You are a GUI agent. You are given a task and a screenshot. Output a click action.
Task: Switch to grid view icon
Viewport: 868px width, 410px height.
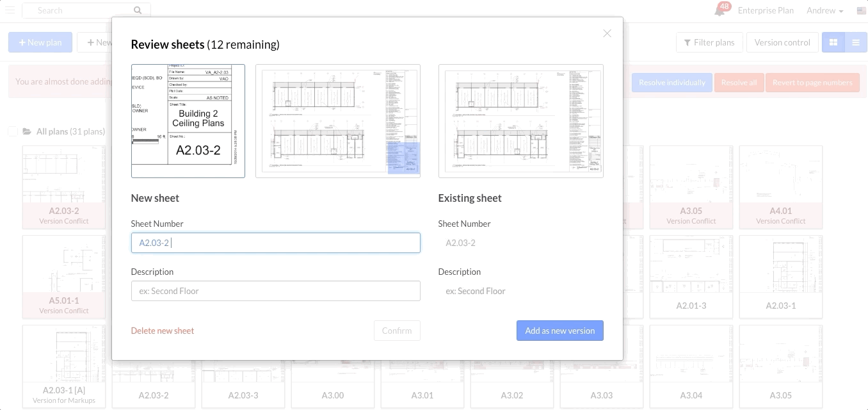coord(833,42)
